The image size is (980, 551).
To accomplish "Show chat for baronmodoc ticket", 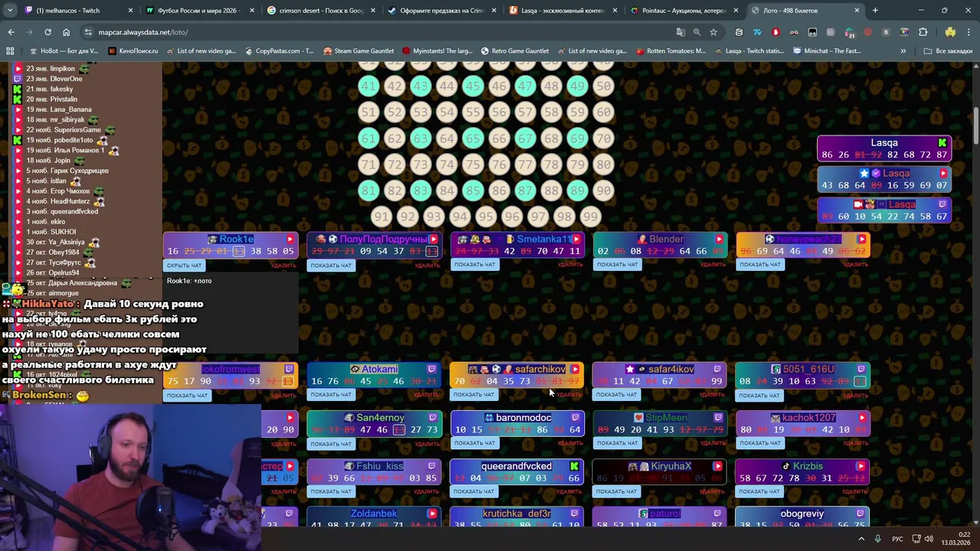I will tap(474, 443).
